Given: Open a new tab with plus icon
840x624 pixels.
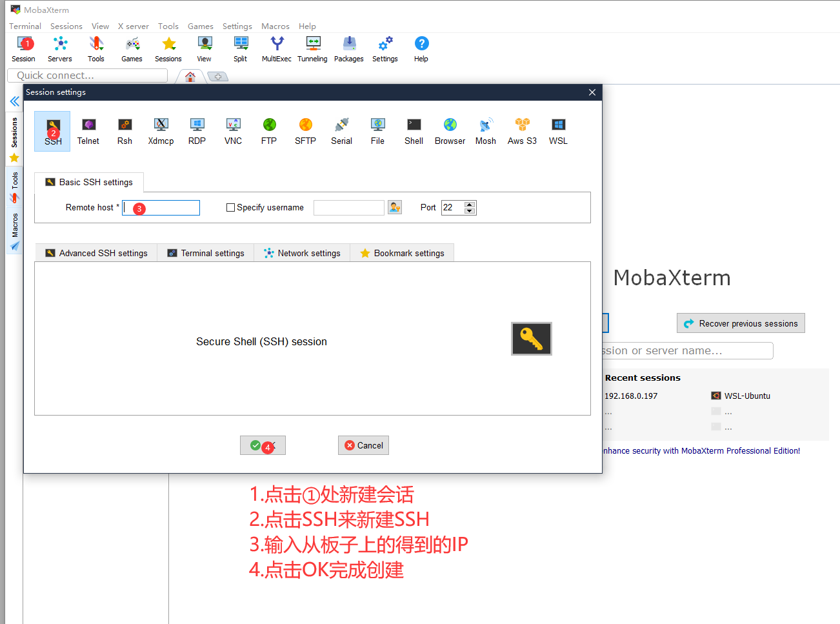Looking at the screenshot, I should coord(218,77).
